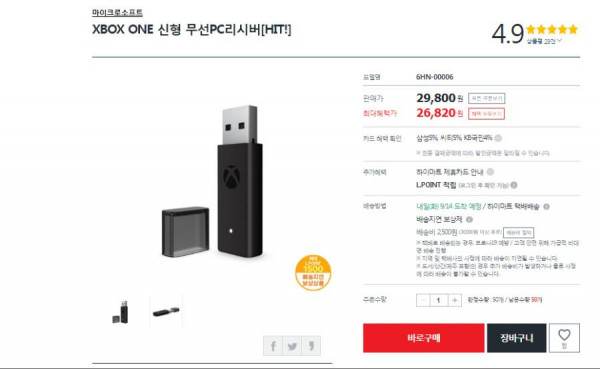Select first product thumbnail with cap
The width and height of the screenshot is (600, 369).
121,312
